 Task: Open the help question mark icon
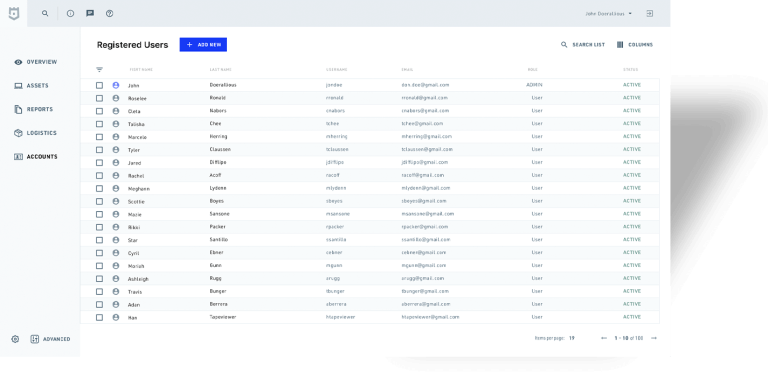(110, 14)
